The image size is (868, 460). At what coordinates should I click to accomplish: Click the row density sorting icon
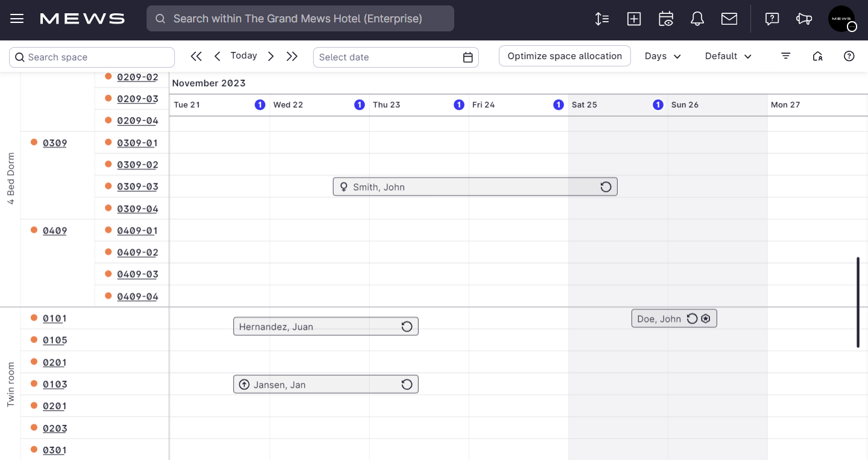601,19
